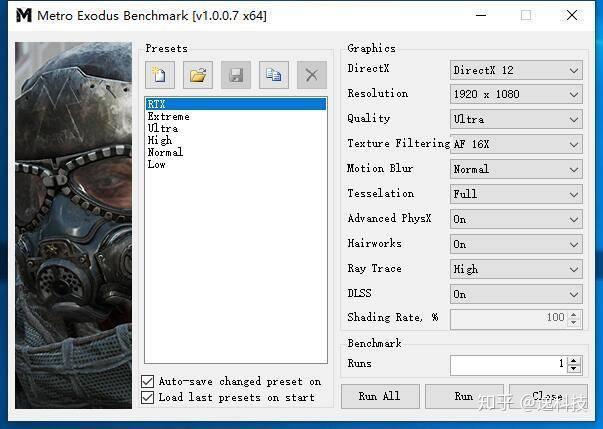
Task: Open the DLSS dropdown
Action: click(516, 294)
